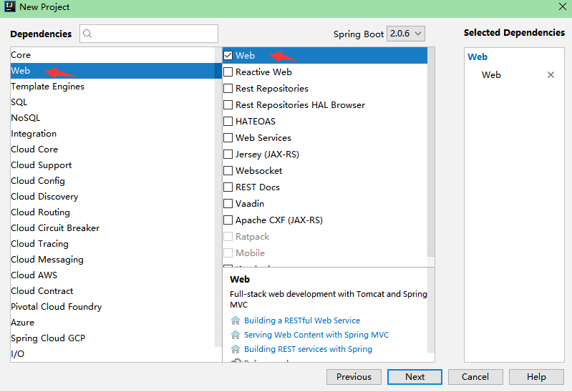This screenshot has height=392, width=572.
Task: Click the search magnifier icon in dependencies filter
Action: [x=87, y=34]
